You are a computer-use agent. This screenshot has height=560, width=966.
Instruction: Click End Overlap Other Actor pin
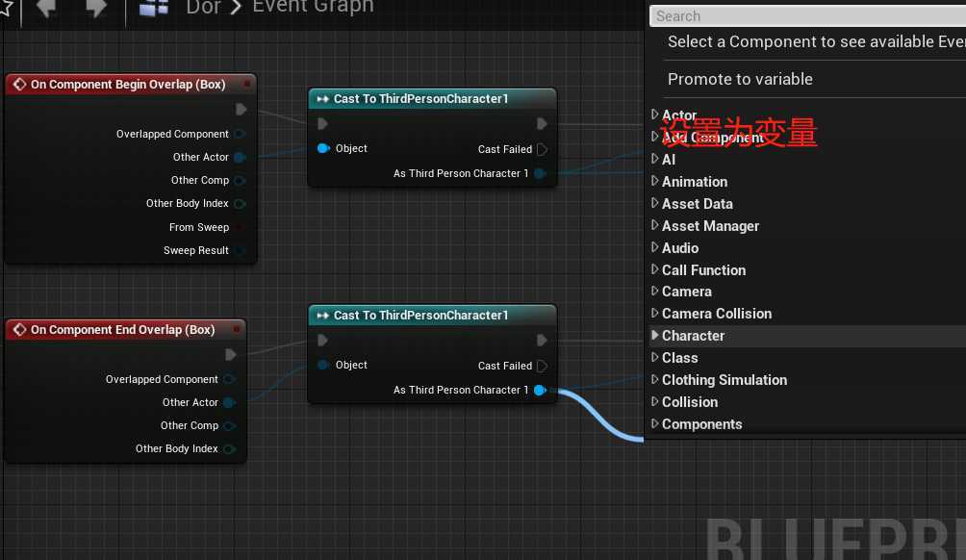pos(229,402)
